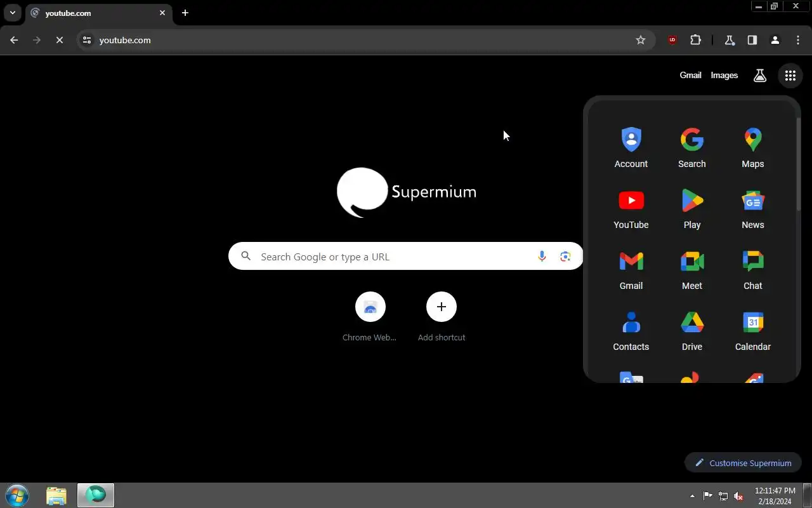Open the profile avatar menu
The image size is (812, 508).
click(x=775, y=40)
